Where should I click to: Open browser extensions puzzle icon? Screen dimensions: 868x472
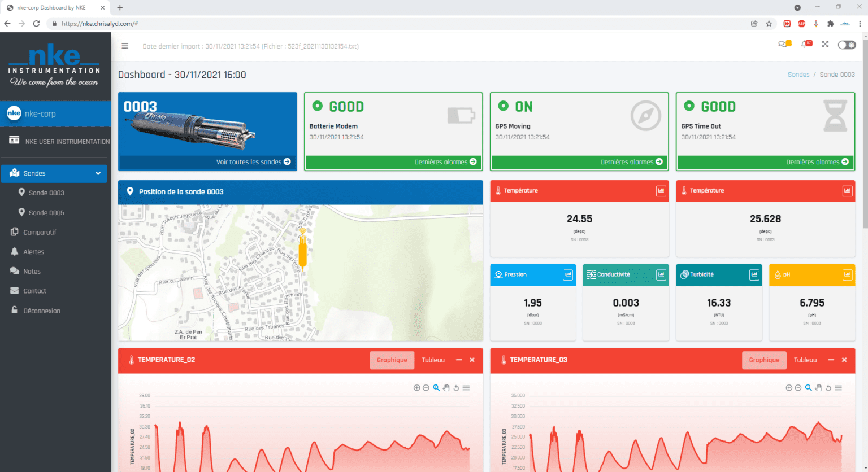point(830,24)
